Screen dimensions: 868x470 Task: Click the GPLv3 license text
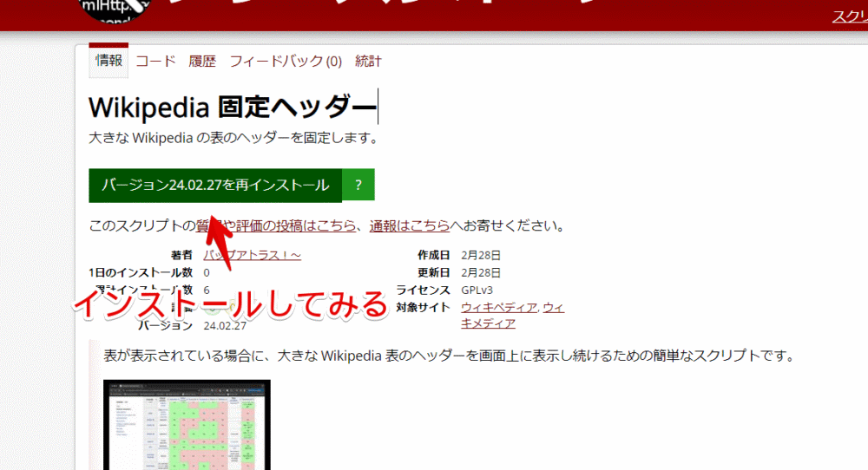477,290
